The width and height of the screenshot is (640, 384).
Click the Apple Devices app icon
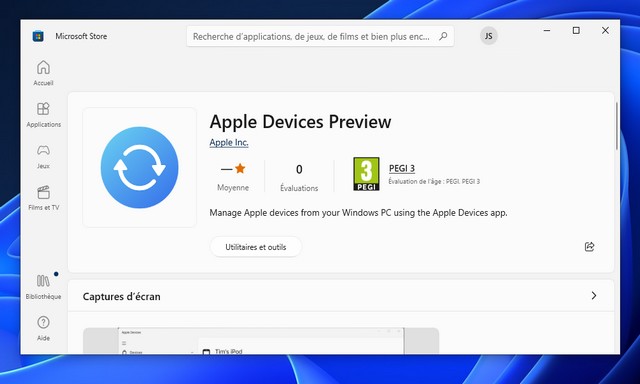(140, 167)
